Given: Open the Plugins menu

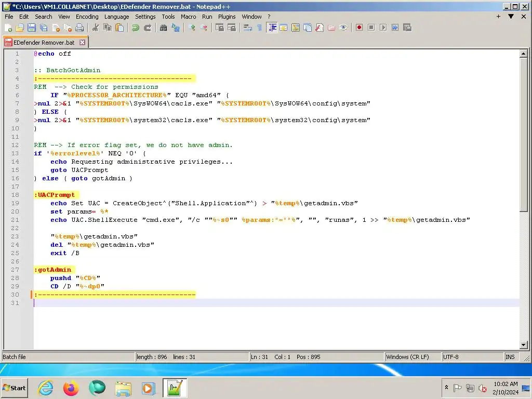Looking at the screenshot, I should [x=227, y=17].
